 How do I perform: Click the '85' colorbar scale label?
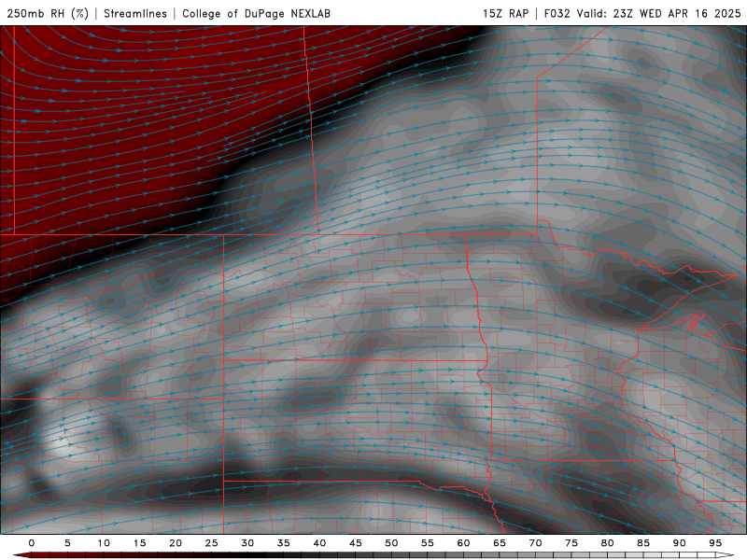tap(643, 543)
